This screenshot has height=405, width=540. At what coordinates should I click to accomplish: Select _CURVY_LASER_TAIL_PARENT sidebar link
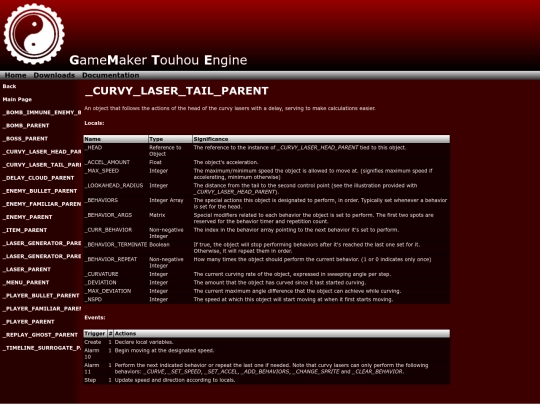coord(42,165)
